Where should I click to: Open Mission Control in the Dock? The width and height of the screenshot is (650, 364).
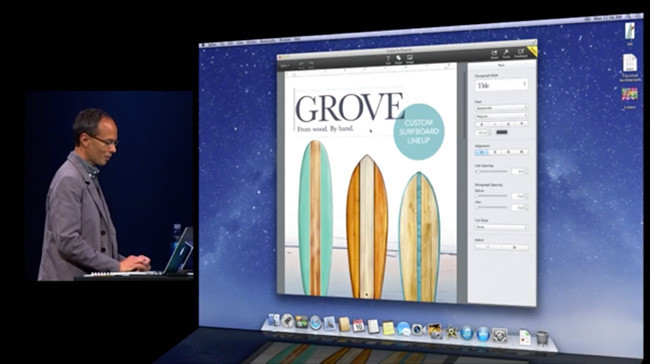[x=301, y=322]
